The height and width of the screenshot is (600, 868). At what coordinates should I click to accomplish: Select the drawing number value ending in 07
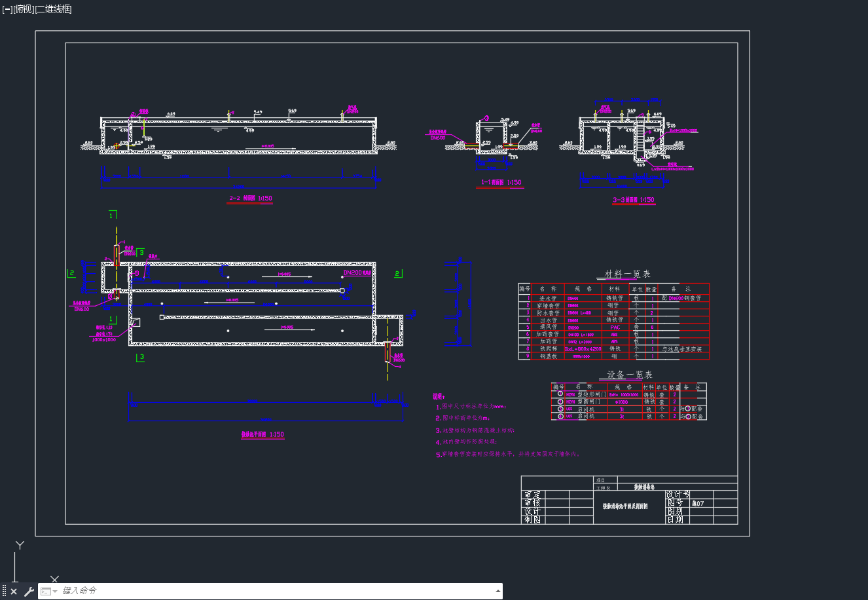pos(698,503)
